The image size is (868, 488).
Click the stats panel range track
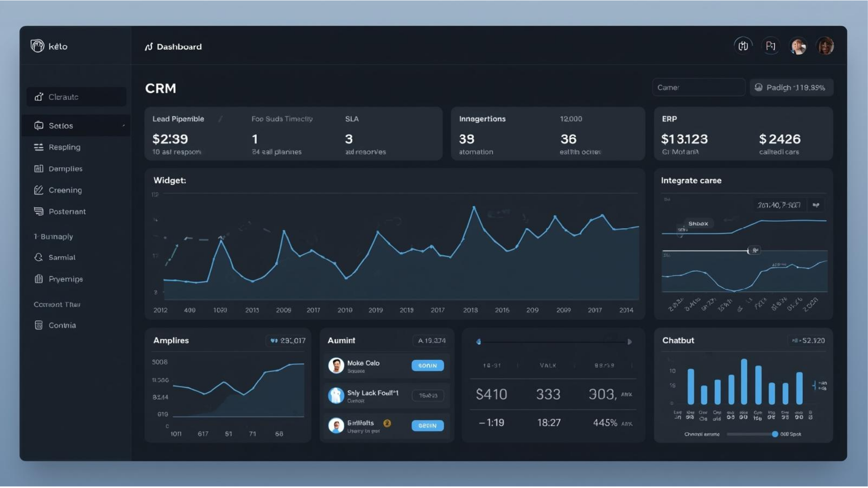(x=554, y=342)
